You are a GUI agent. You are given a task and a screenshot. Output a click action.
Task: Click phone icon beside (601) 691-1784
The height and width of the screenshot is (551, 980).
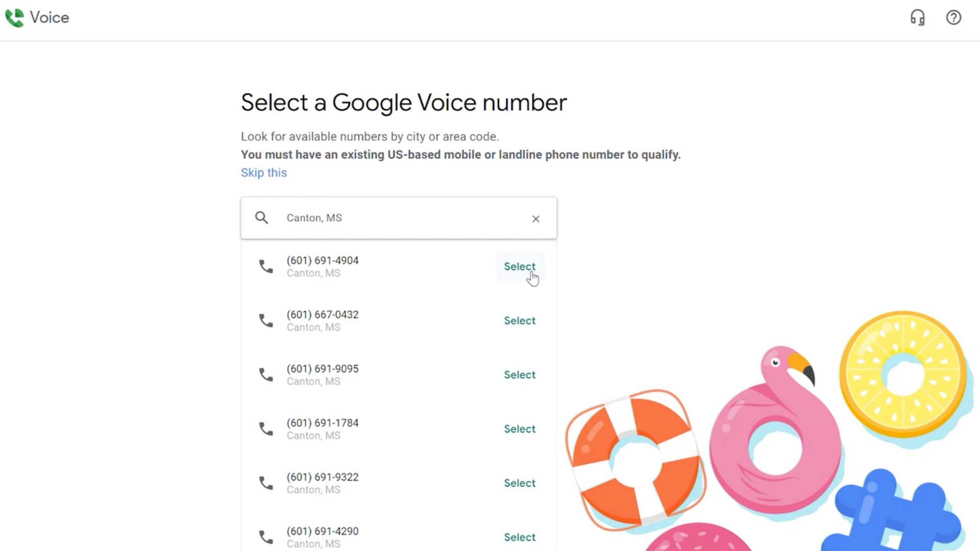[266, 429]
